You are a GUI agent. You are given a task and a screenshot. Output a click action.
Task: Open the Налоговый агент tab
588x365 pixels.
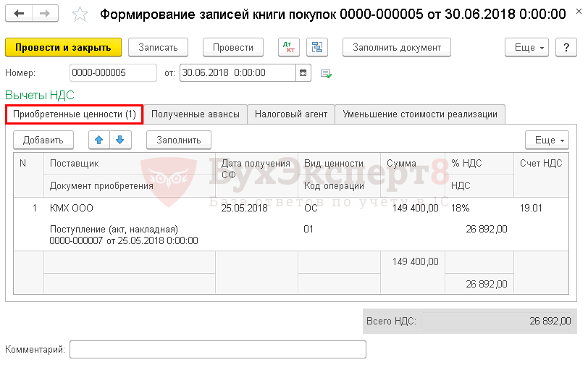(290, 114)
